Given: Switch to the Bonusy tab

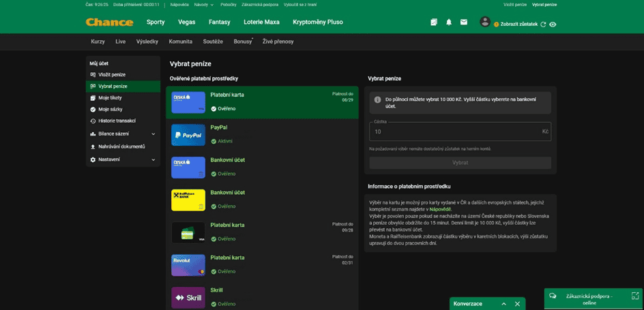Looking at the screenshot, I should tap(243, 42).
